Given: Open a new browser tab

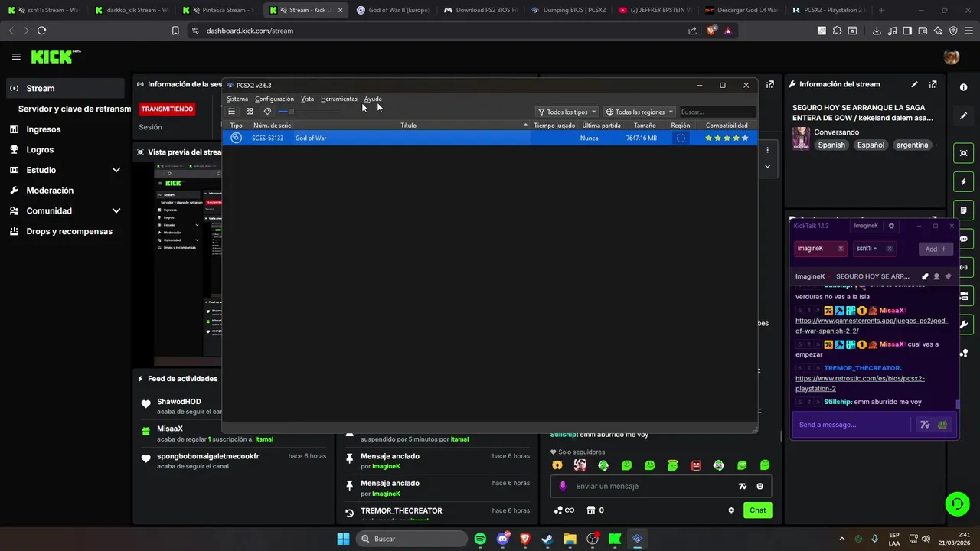Looking at the screenshot, I should pos(881,10).
